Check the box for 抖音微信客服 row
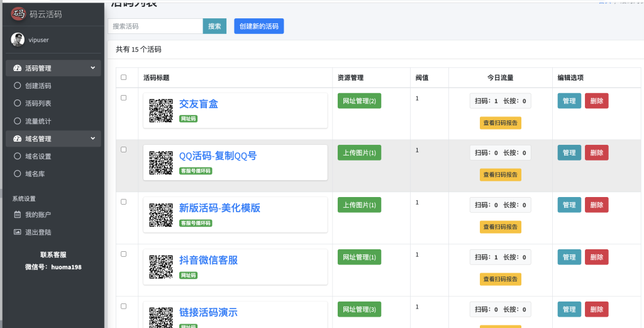The width and height of the screenshot is (644, 328). [x=124, y=254]
